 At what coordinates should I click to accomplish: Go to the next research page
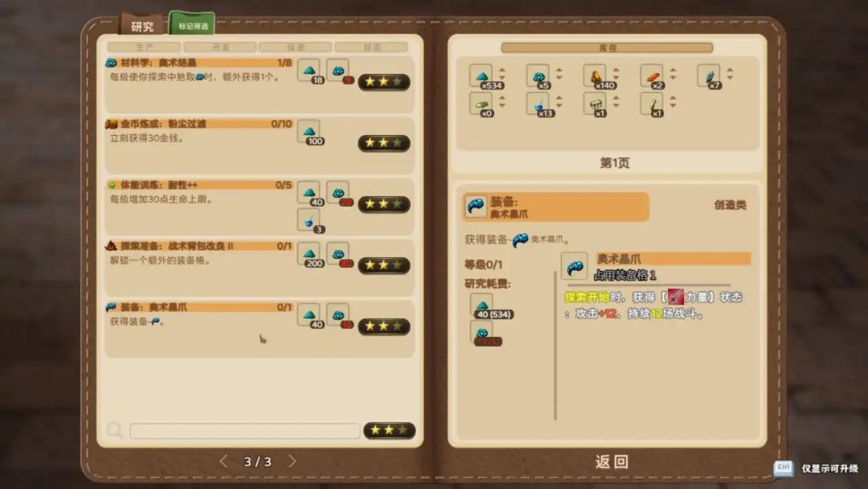(293, 461)
